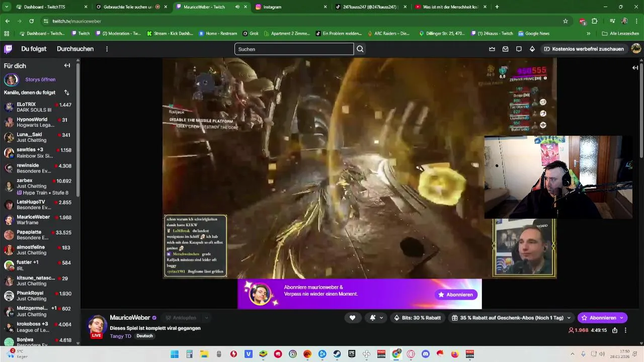This screenshot has height=362, width=644.
Task: Open the more options dots next to Durchsuchen
Action: tap(107, 49)
